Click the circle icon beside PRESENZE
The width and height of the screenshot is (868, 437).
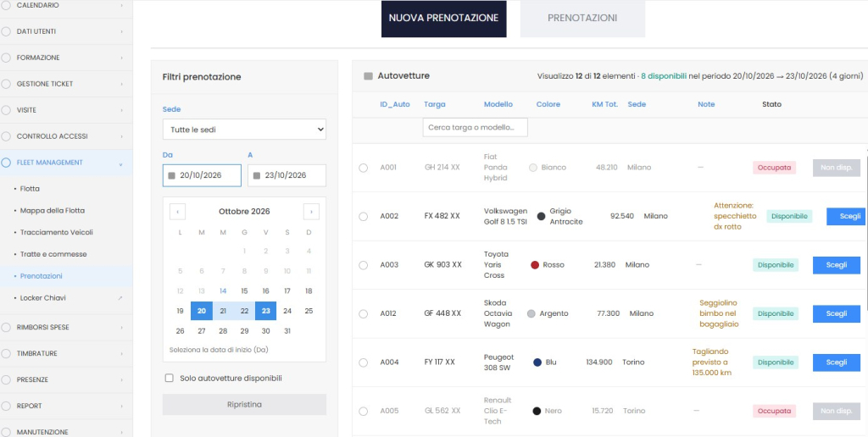[x=6, y=380]
